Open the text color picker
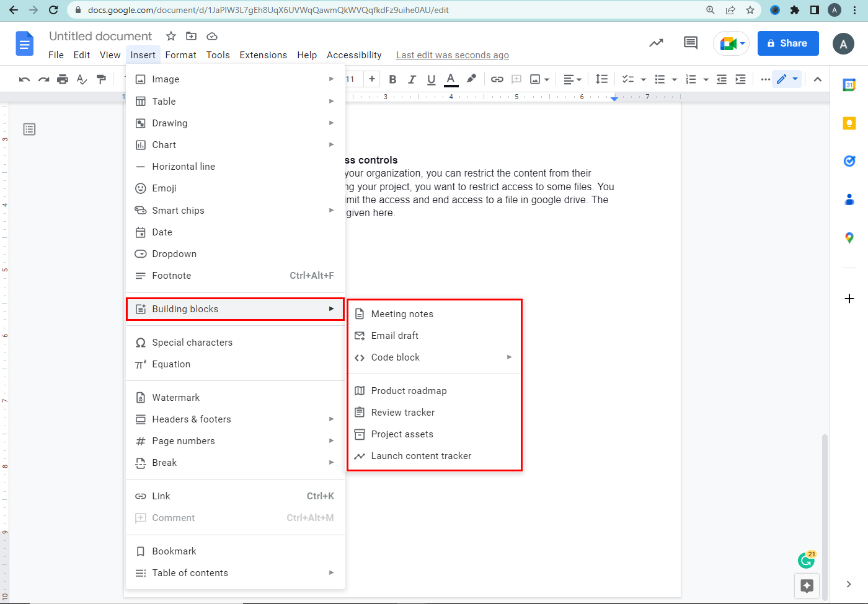Image resolution: width=868 pixels, height=604 pixels. [x=451, y=79]
